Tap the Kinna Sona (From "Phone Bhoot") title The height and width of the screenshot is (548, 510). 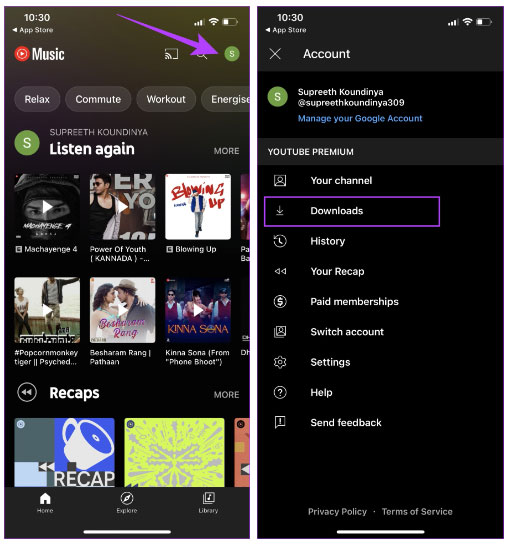[x=197, y=357]
